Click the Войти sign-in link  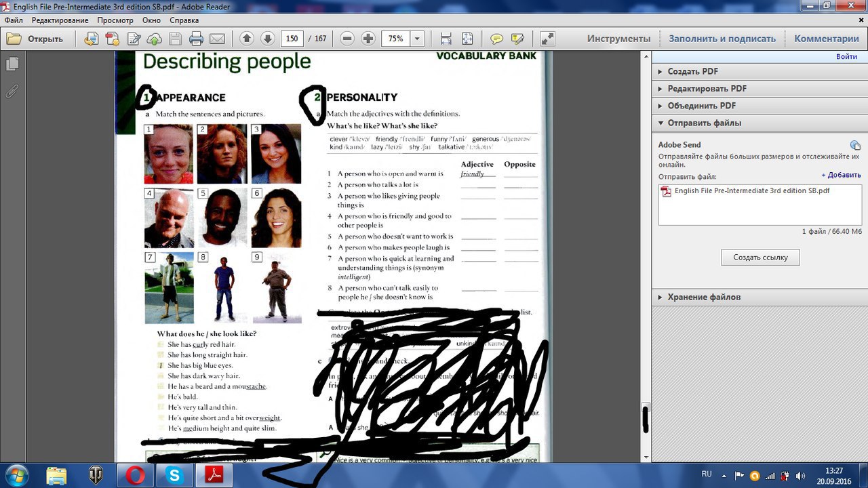(846, 57)
